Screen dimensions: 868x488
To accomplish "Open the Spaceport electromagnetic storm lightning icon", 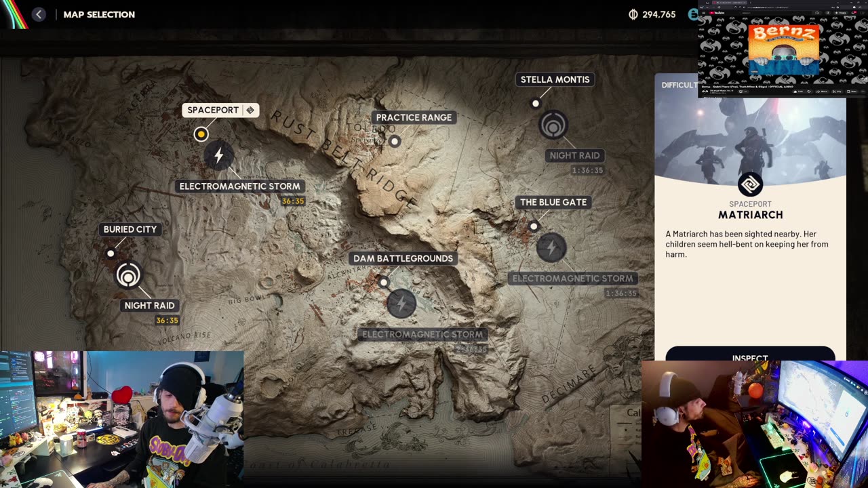I will tap(218, 157).
